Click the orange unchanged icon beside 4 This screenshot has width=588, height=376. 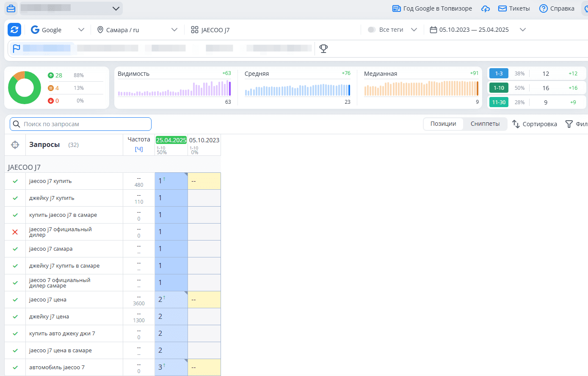coord(51,88)
